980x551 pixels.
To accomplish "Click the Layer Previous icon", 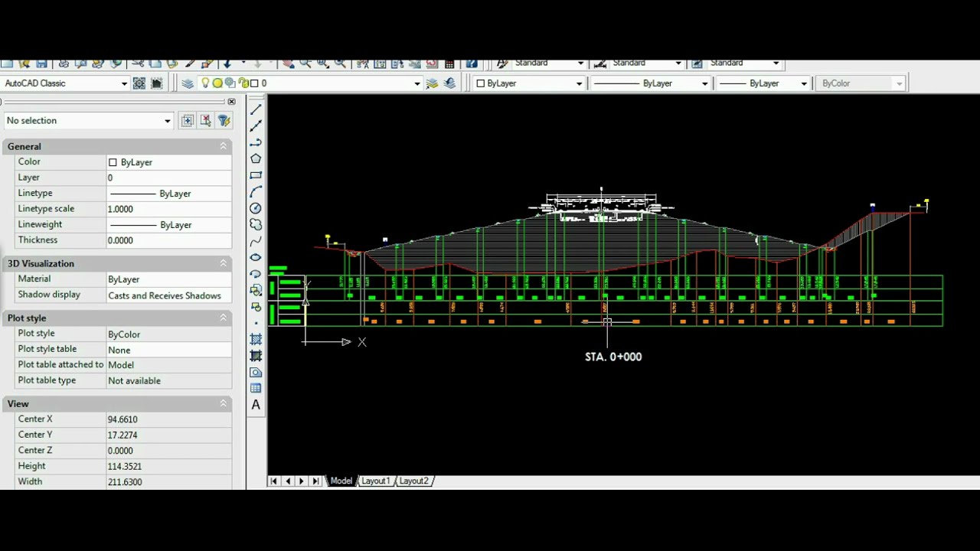I will pos(449,83).
